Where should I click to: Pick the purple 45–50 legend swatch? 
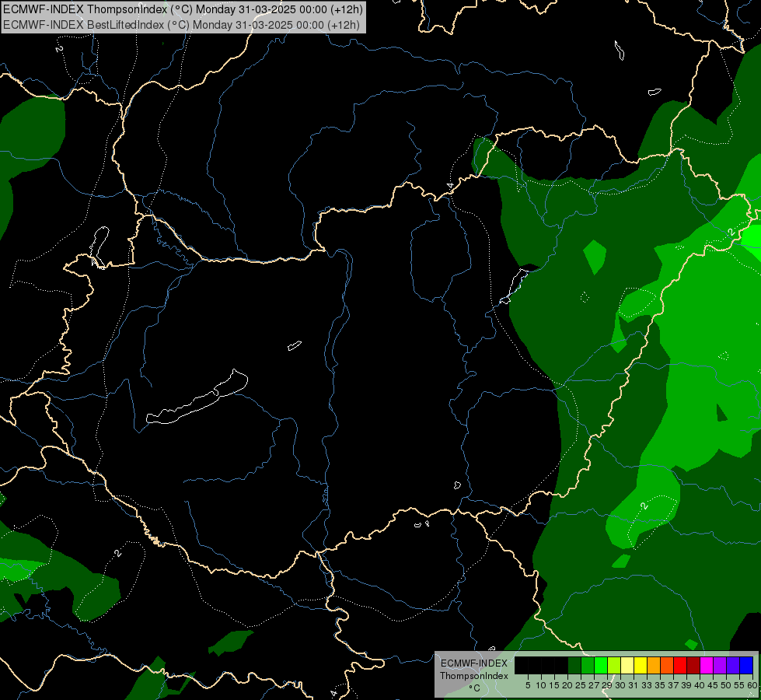(720, 665)
